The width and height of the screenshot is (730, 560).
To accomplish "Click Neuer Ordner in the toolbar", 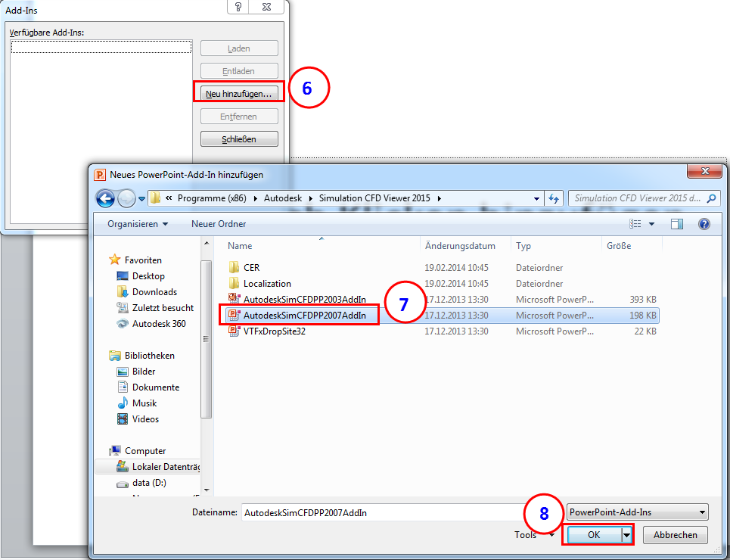I will 219,224.
